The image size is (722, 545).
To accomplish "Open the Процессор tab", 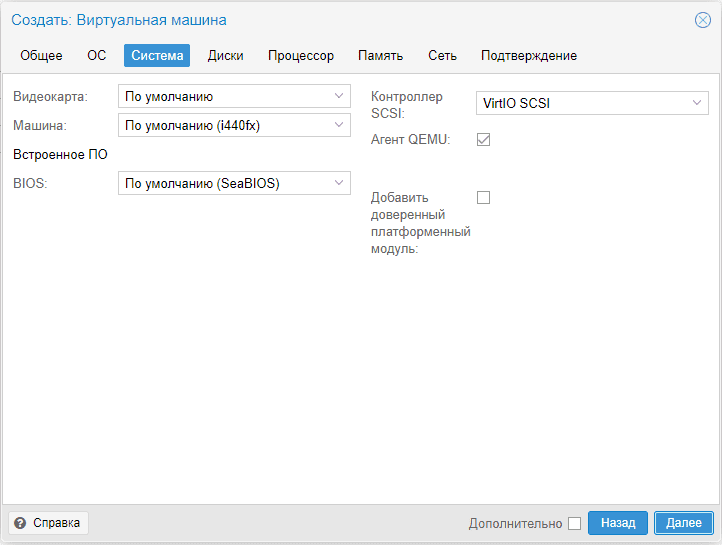I will tap(301, 56).
